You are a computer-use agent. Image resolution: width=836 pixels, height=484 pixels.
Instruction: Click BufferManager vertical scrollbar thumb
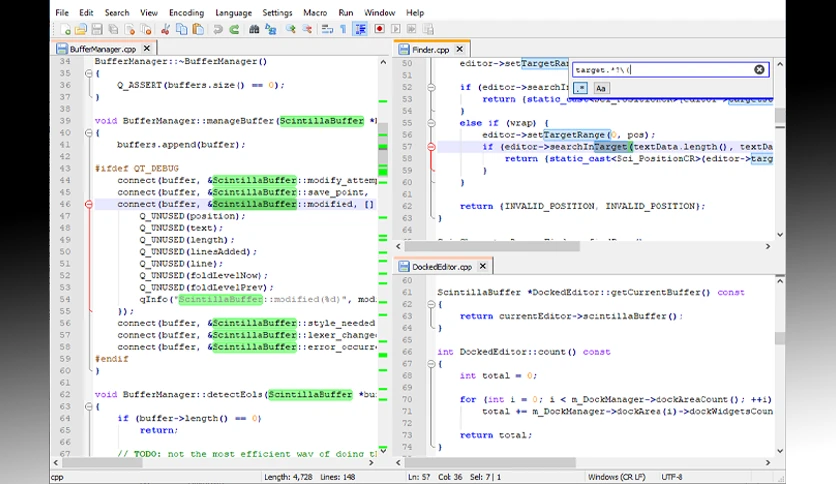pos(383,148)
